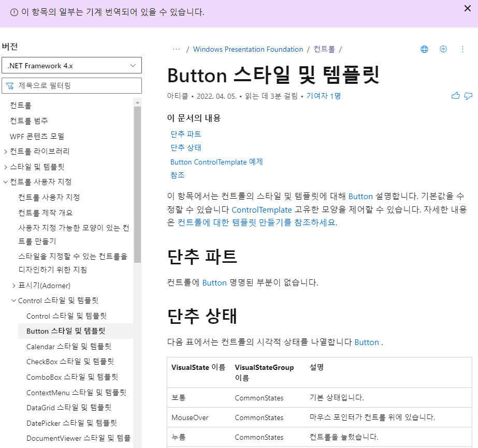
Task: Collapse the Control 스타일 및 템플릿 parent node
Action: pos(13,301)
